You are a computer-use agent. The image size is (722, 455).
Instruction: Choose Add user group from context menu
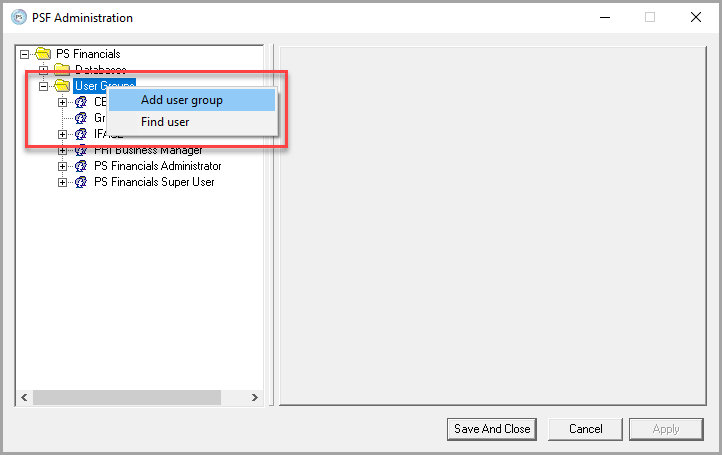pyautogui.click(x=182, y=100)
